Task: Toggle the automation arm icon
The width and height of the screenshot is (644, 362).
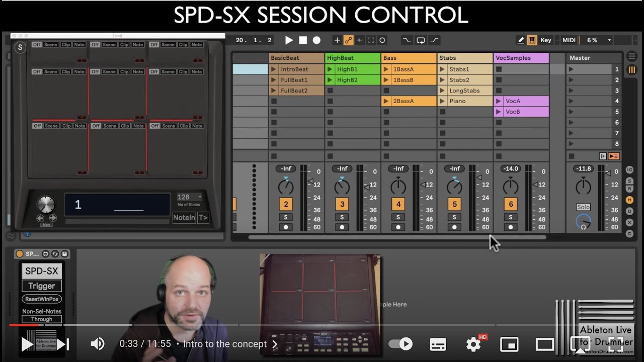Action: (348, 40)
